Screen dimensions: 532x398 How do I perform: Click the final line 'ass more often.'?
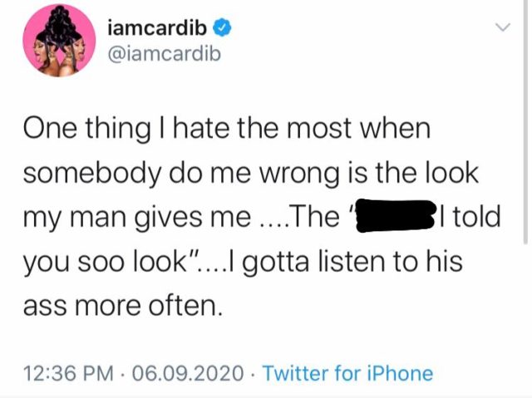click(123, 305)
